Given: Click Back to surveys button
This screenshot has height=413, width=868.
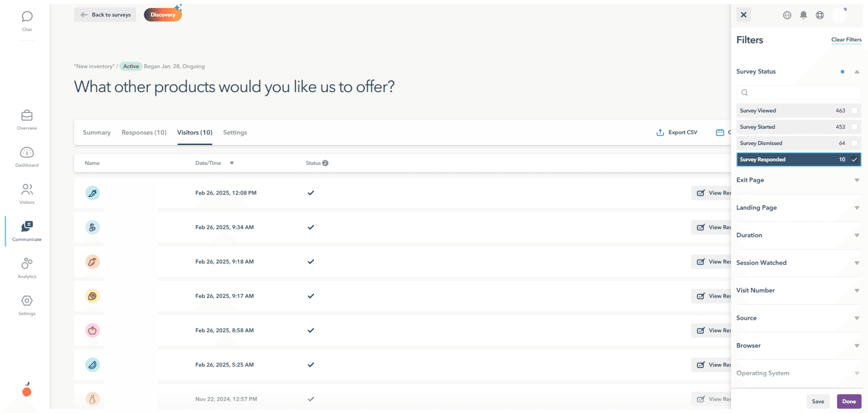Looking at the screenshot, I should pos(105,15).
